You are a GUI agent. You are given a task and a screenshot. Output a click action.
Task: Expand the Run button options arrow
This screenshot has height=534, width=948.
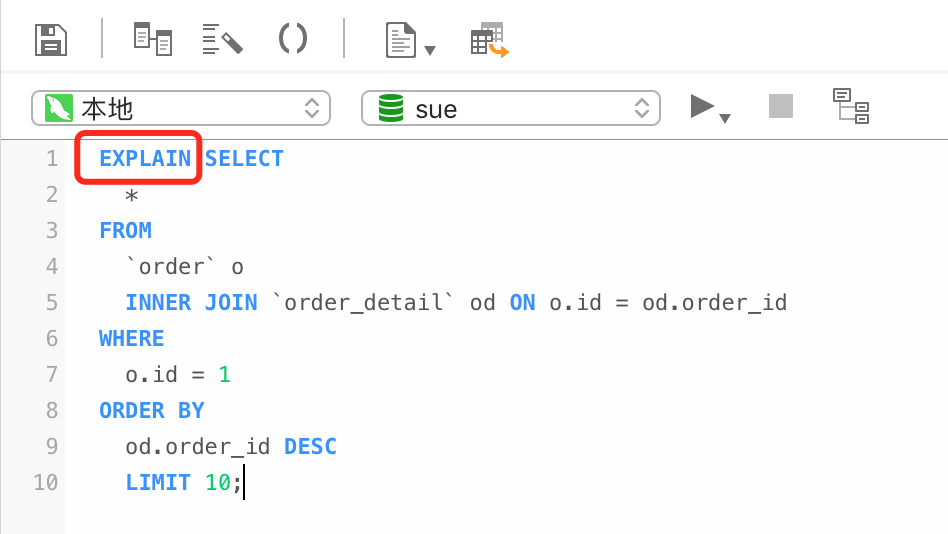pos(725,118)
